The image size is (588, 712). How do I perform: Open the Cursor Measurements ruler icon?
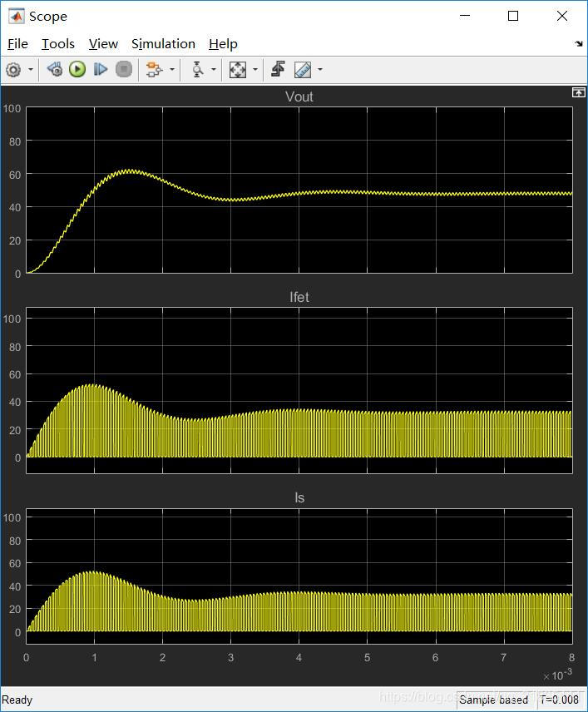click(303, 70)
